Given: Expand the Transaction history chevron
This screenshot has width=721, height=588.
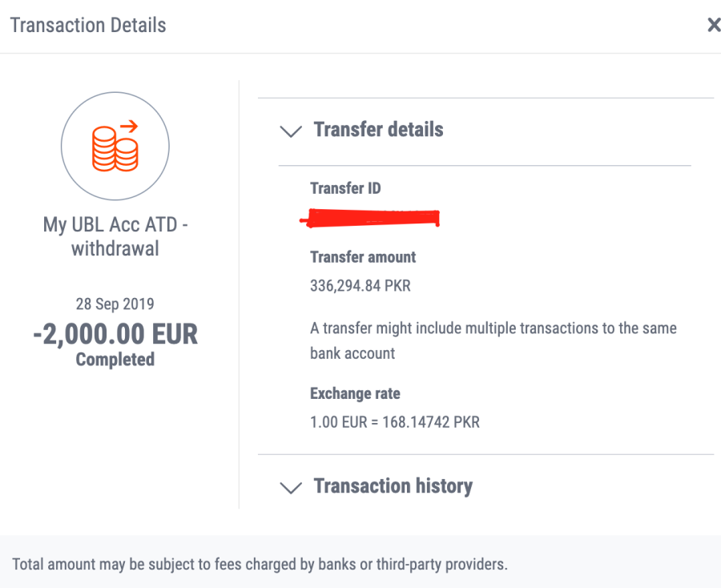Looking at the screenshot, I should 291,487.
